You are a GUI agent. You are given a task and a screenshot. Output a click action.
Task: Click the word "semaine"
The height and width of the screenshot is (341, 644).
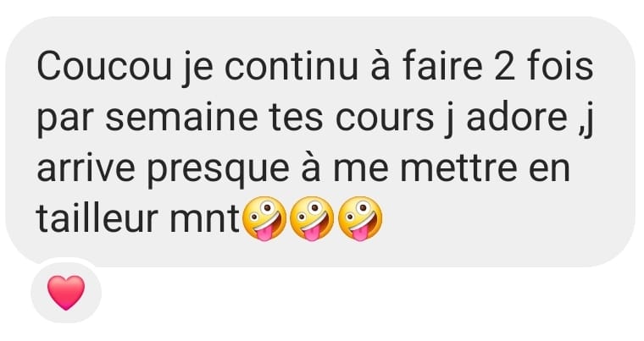pyautogui.click(x=181, y=118)
